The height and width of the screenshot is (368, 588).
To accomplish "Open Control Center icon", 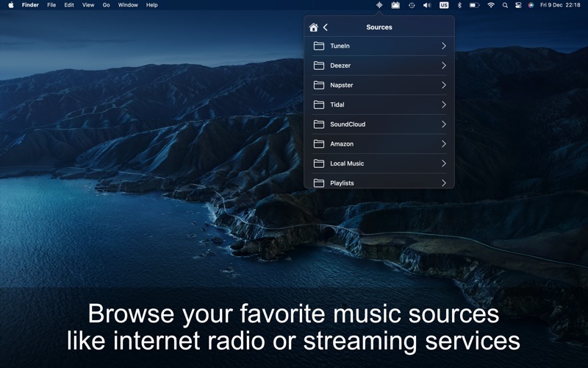I will click(x=518, y=5).
